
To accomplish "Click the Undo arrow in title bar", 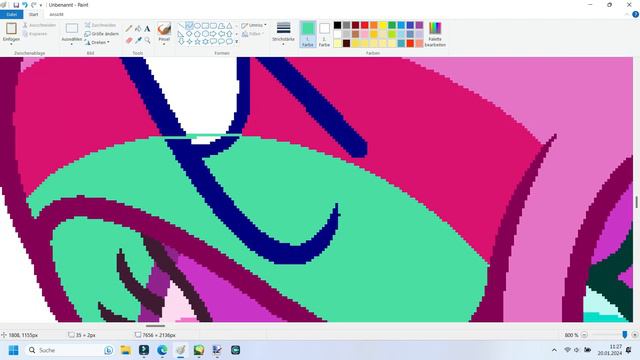I will 24,5.
